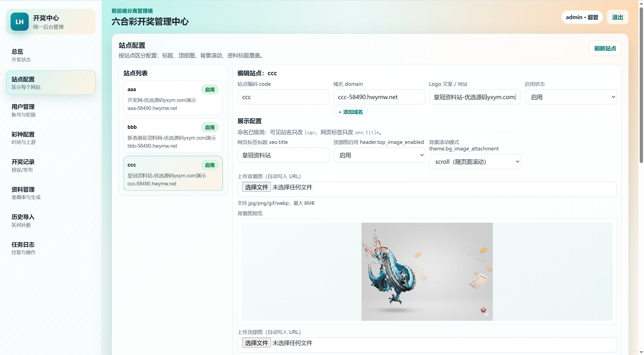The image size is (644, 355).
Task: Click the LH logo icon
Action: tap(20, 22)
